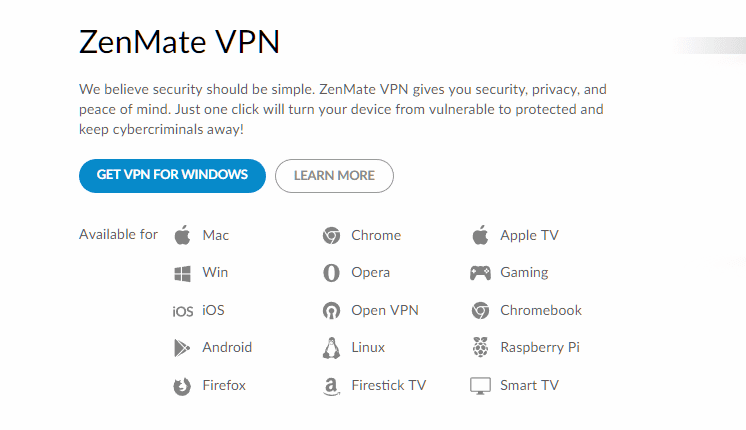Open the Firefox text link
Viewport: 746px width, 430px height.
224,385
